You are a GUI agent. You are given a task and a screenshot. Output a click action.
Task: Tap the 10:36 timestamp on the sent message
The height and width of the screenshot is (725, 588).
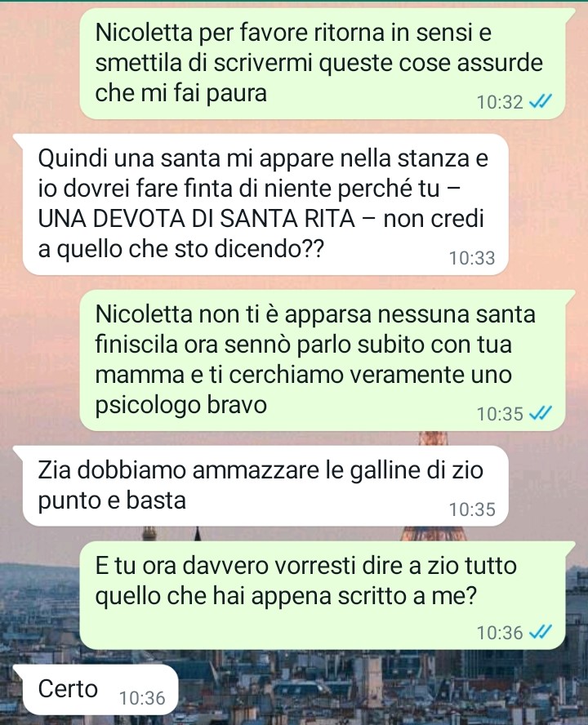click(500, 633)
